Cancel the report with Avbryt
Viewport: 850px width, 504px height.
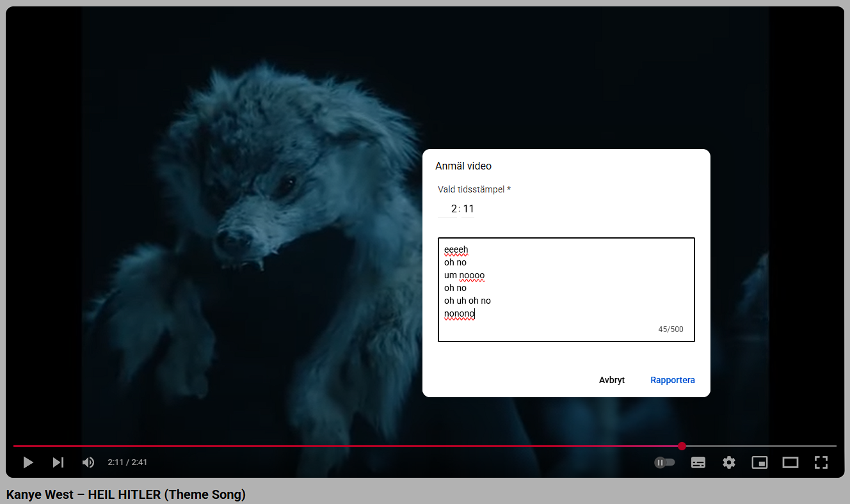coord(611,380)
